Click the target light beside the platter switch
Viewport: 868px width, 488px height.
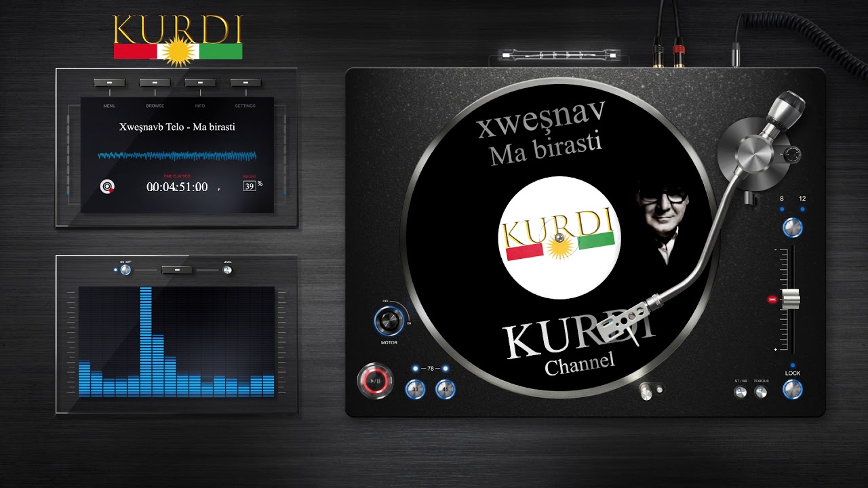660,390
